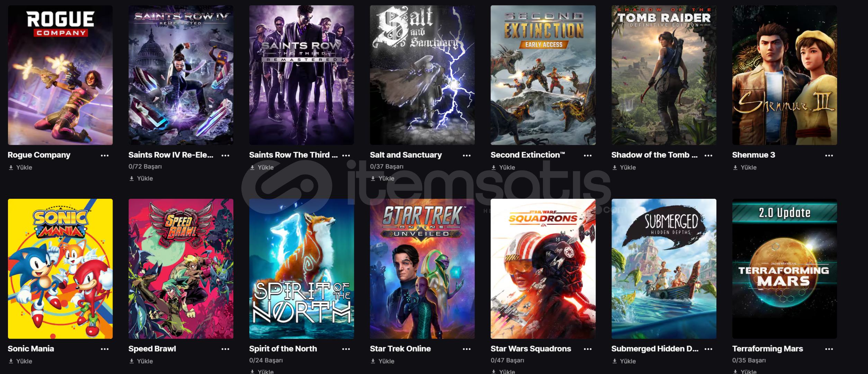The width and height of the screenshot is (868, 374).
Task: Expand the options menu for Star Wars Squadrons
Action: pos(588,349)
